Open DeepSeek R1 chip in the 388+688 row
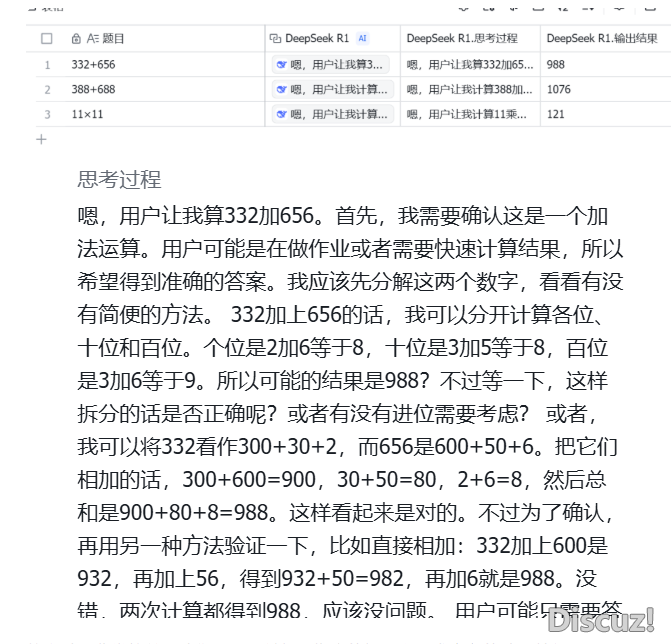Screen dimensions: 671x644 [333, 89]
